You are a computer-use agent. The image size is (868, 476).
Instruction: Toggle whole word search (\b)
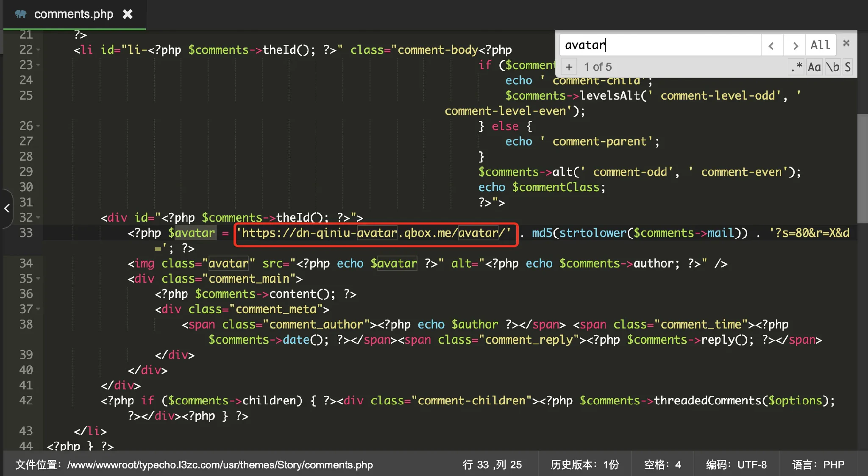(x=832, y=67)
